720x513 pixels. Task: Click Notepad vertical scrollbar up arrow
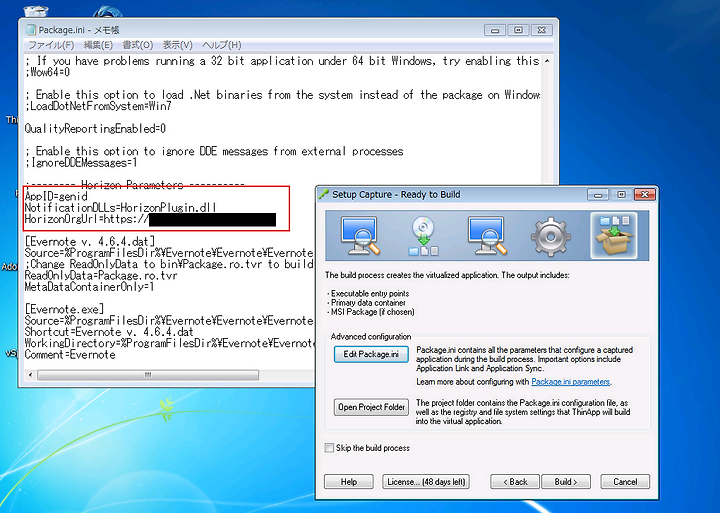click(547, 61)
